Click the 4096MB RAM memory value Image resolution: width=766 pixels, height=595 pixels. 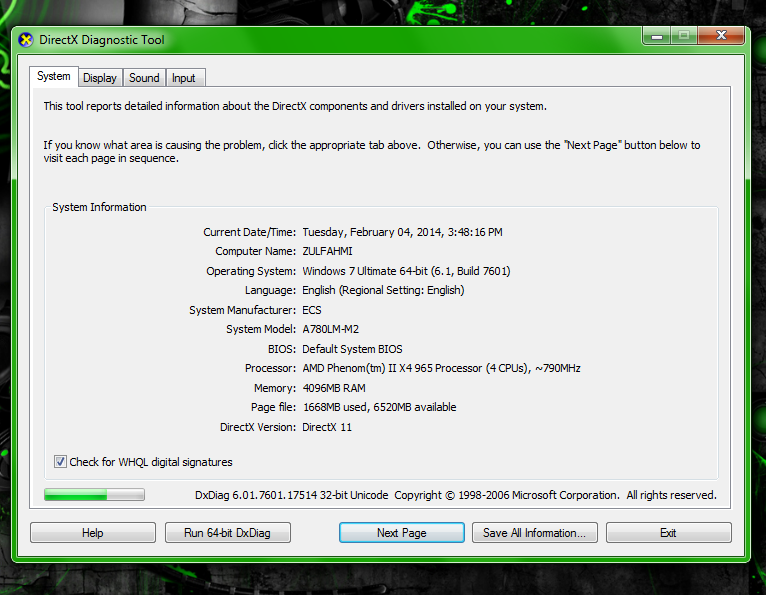click(x=334, y=388)
